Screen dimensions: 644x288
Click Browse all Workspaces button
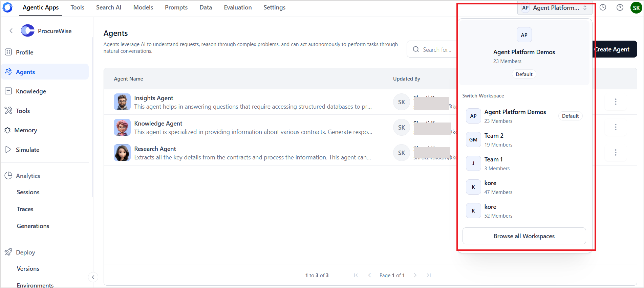tap(524, 236)
